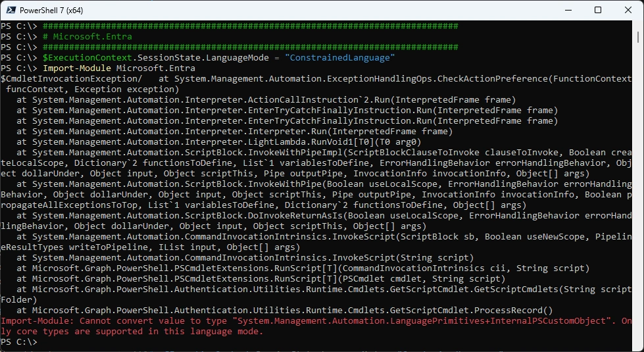Click the scrollbar down arrow

[638, 346]
